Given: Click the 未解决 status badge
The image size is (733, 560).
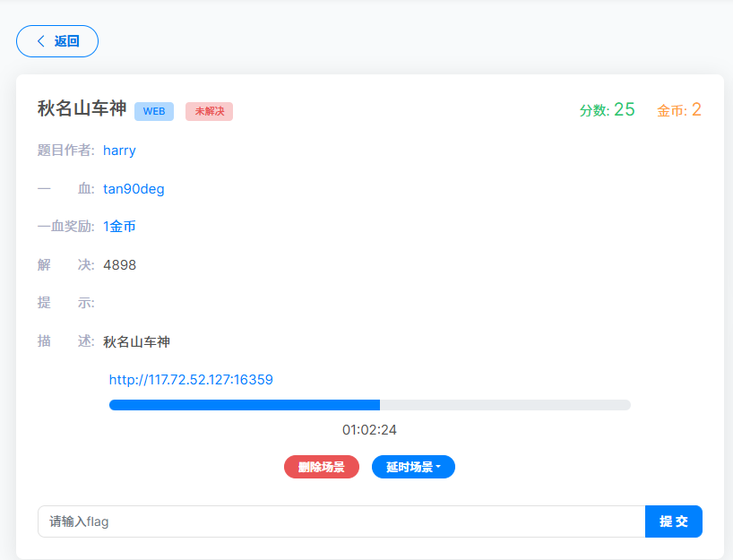Looking at the screenshot, I should 210,111.
